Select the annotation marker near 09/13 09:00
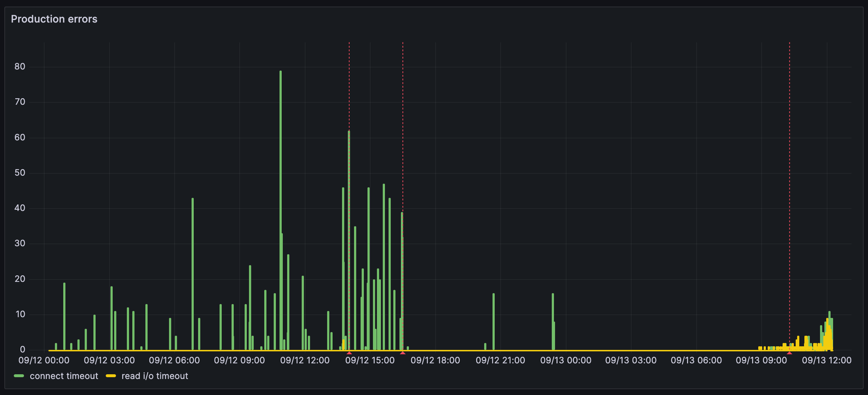The width and height of the screenshot is (868, 395). click(x=789, y=353)
